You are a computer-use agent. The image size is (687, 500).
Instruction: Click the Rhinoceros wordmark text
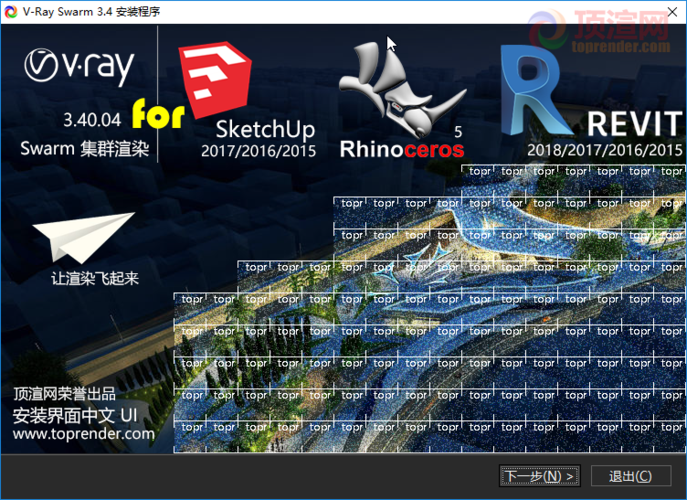pos(402,149)
